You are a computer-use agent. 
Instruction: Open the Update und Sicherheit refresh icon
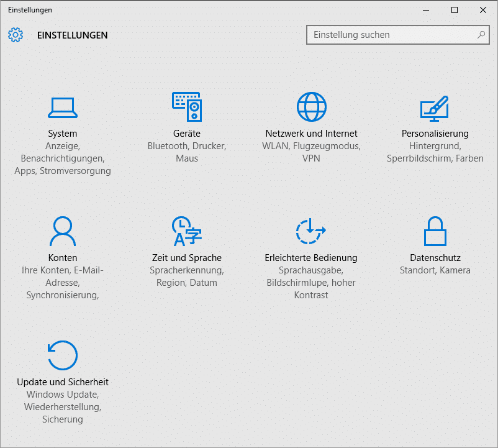(x=63, y=355)
